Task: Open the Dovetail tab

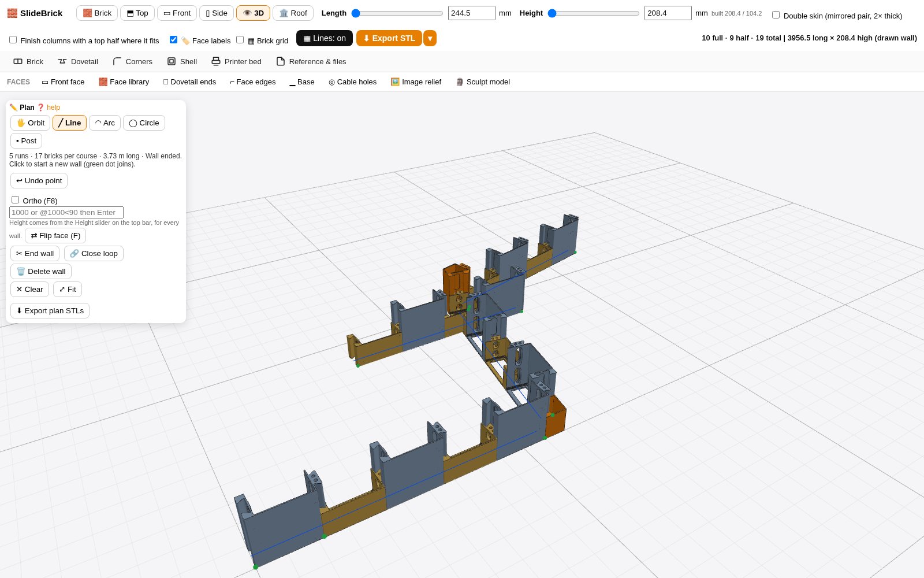Action: [78, 61]
